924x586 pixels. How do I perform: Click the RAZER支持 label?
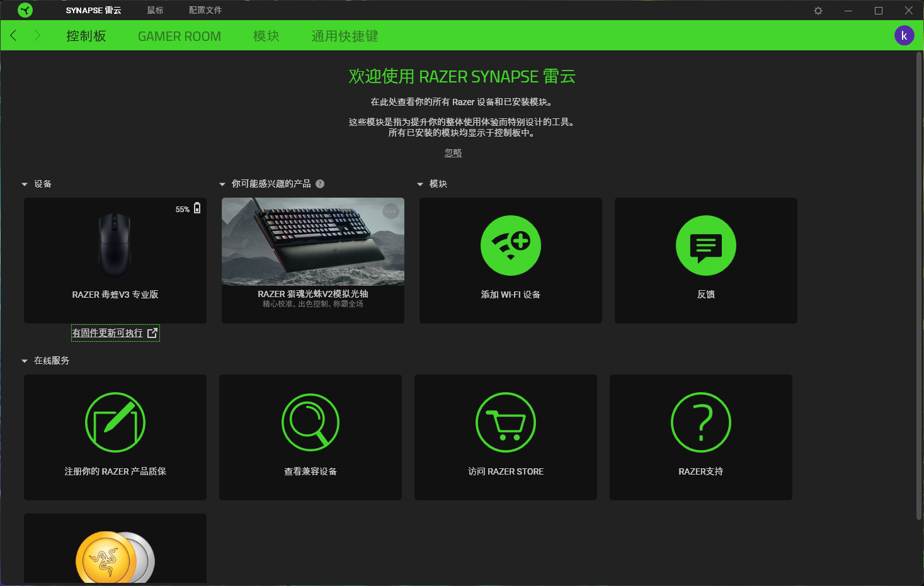(x=701, y=471)
